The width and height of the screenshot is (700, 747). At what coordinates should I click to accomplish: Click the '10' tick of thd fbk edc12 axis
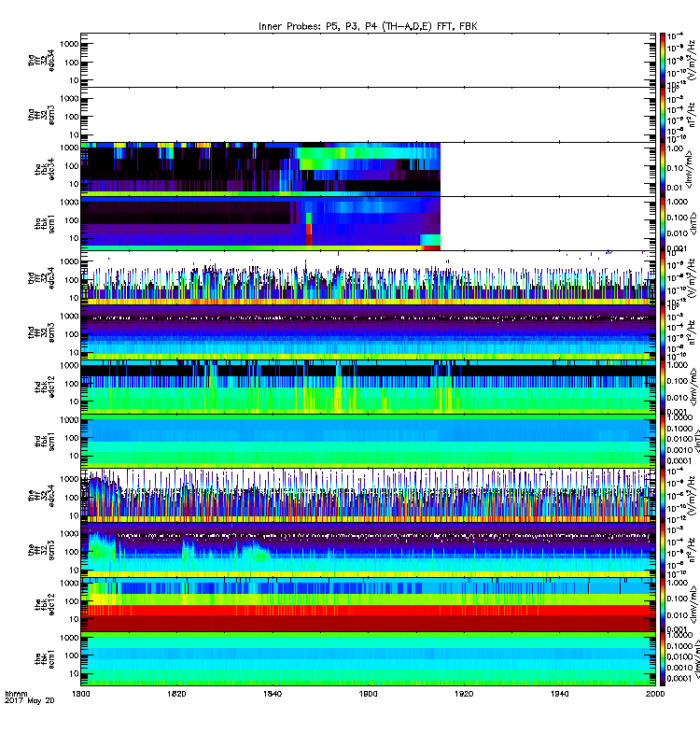coord(74,402)
